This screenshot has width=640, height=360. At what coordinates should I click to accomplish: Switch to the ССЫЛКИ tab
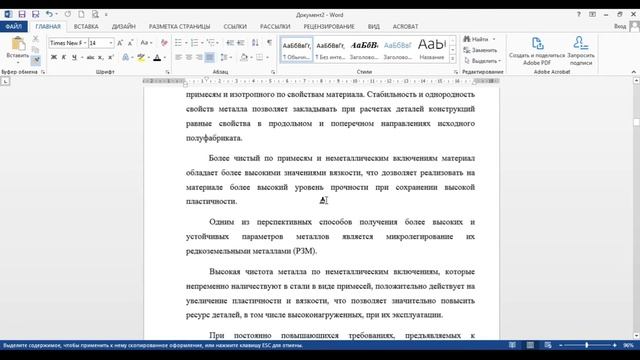pyautogui.click(x=235, y=27)
